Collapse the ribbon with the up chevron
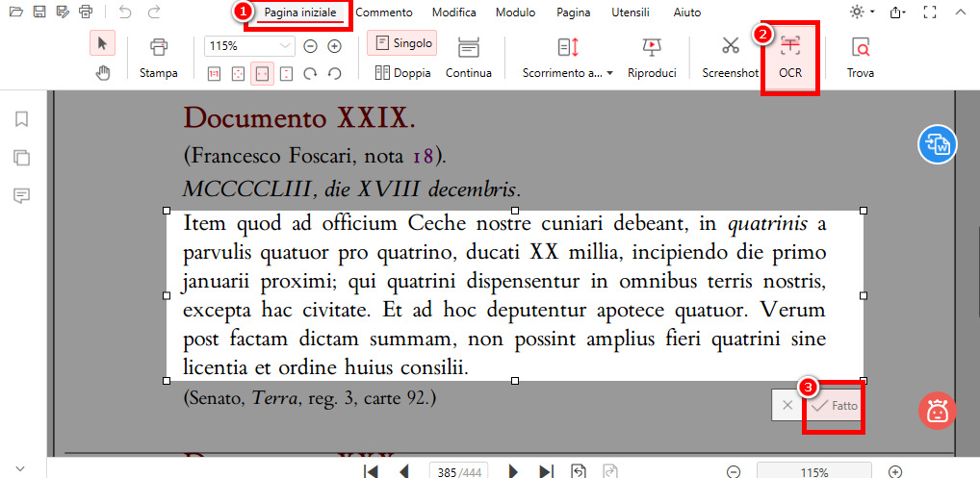 (x=960, y=12)
